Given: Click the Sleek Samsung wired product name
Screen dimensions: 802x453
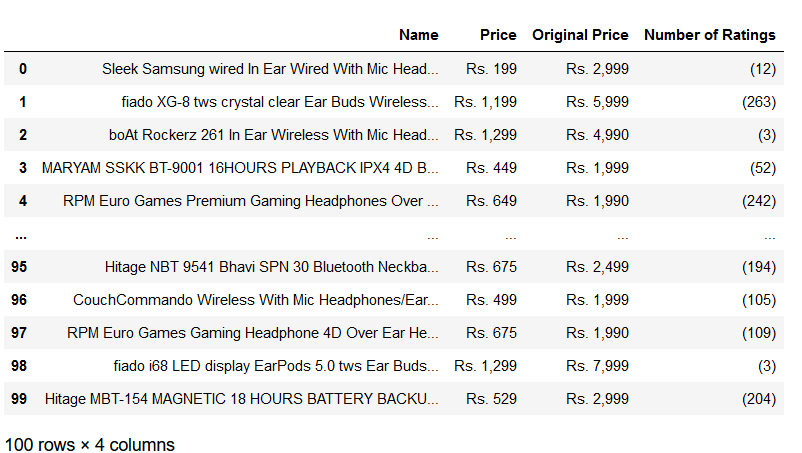Looking at the screenshot, I should coord(270,69).
